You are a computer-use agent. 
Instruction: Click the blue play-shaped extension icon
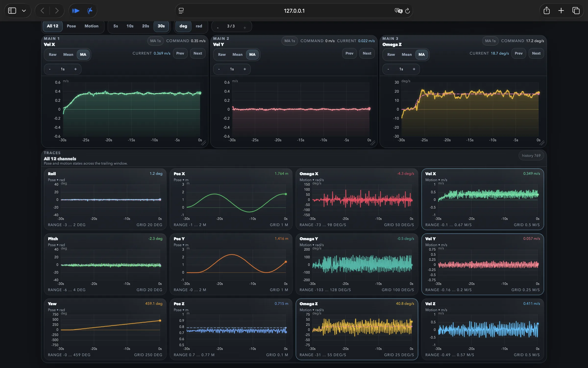76,11
